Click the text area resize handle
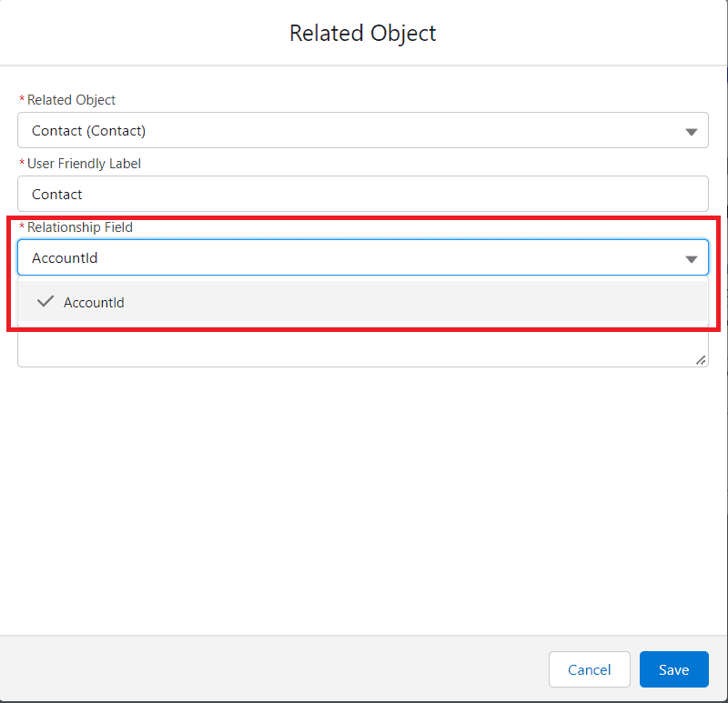 700,360
